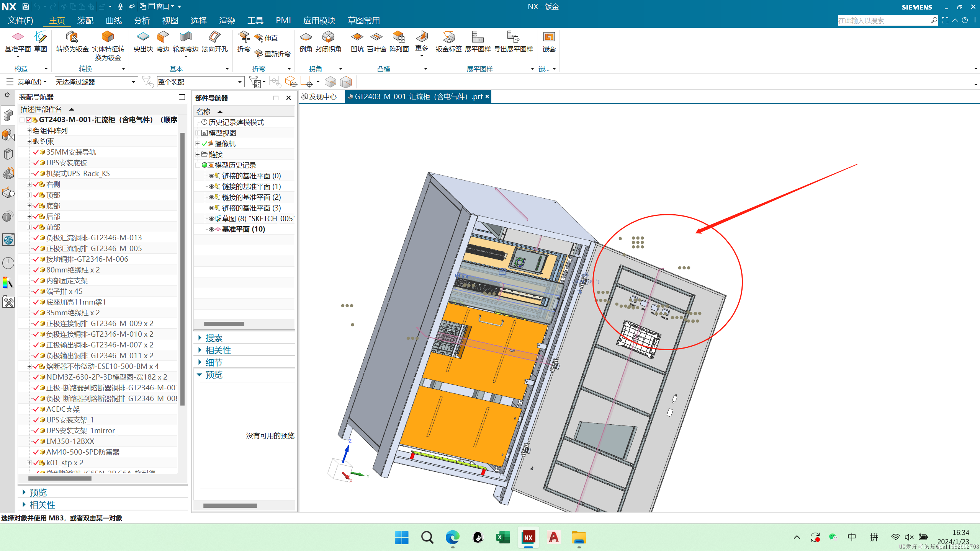Uncheck the 机架式UPS-Rack_KS component
Image resolution: width=980 pixels, height=551 pixels.
pos(36,173)
